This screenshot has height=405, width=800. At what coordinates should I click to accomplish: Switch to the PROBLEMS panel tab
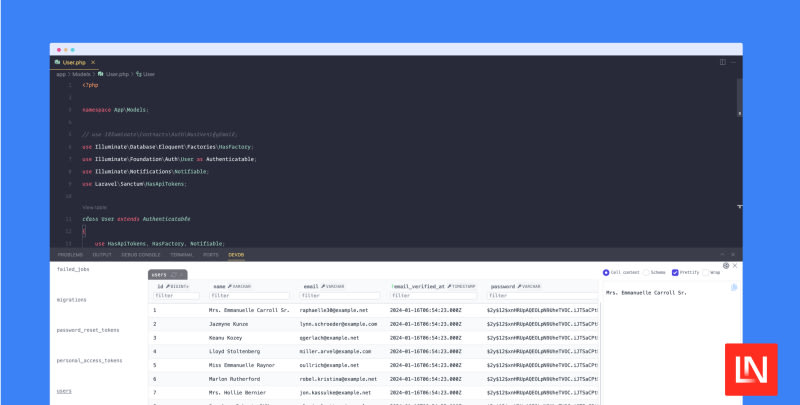click(69, 254)
